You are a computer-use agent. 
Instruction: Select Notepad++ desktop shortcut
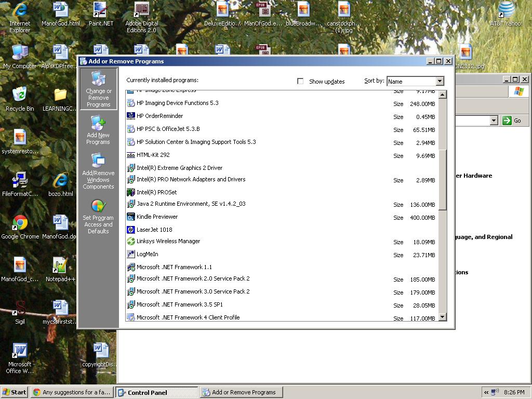pos(60,270)
